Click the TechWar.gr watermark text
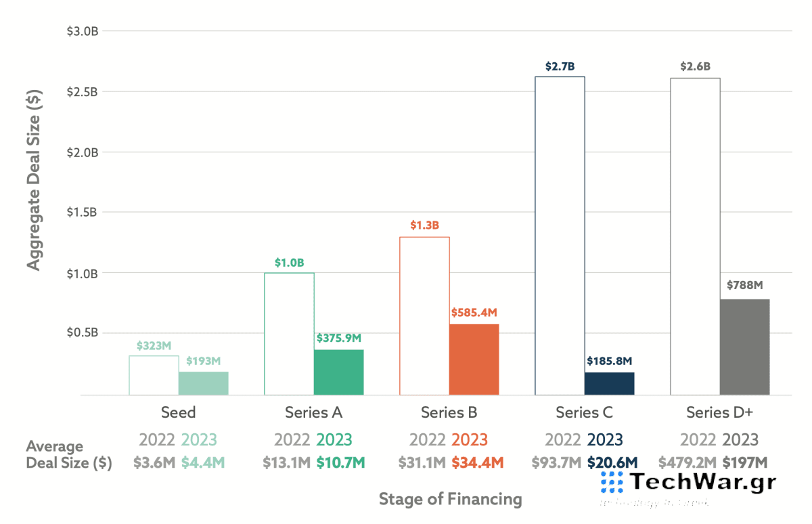The image size is (812, 524). [x=702, y=482]
